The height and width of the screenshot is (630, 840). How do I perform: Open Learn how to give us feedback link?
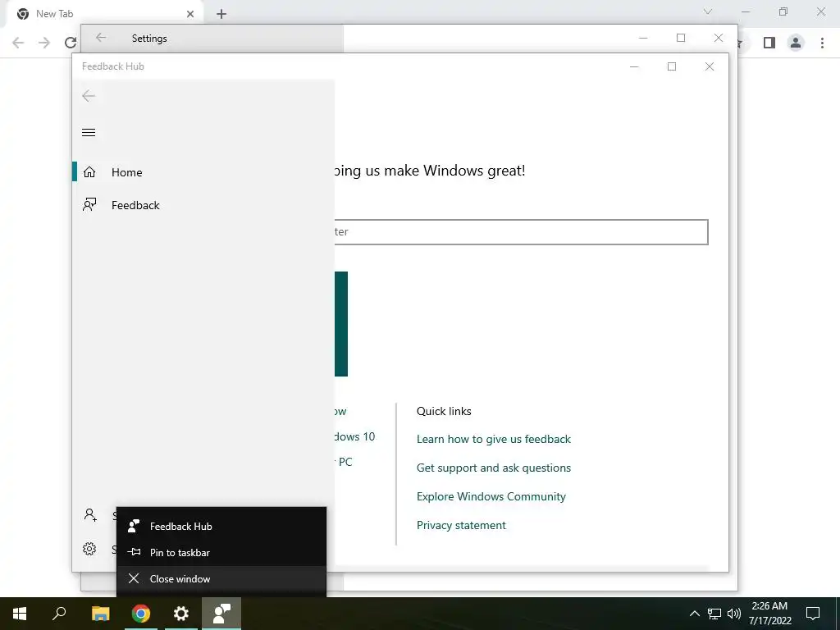pos(493,440)
